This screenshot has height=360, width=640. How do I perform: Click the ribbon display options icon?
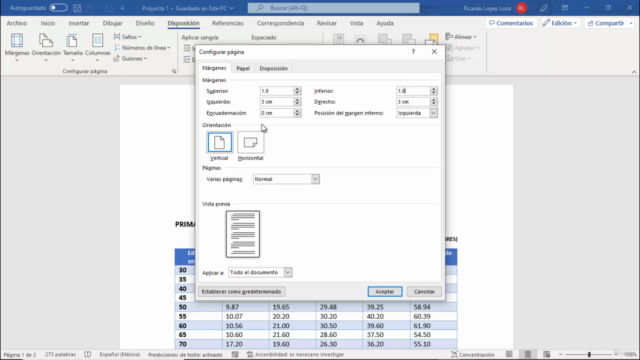pos(564,8)
